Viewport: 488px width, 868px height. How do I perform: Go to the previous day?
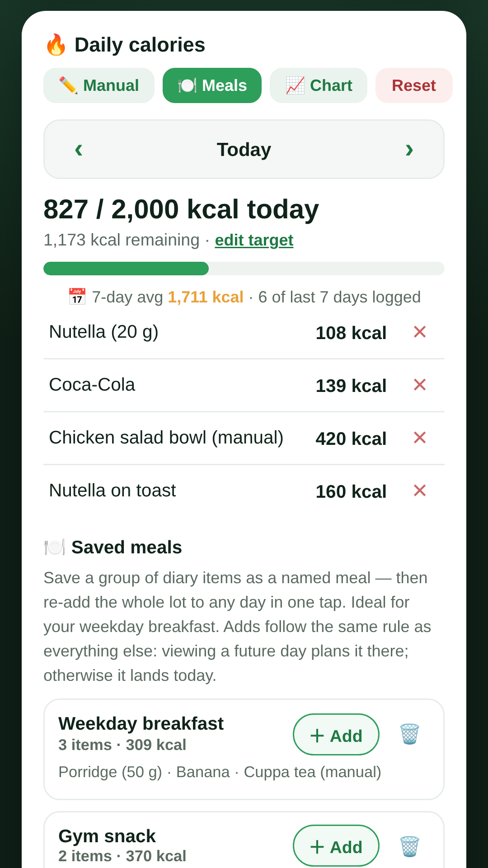pos(79,149)
